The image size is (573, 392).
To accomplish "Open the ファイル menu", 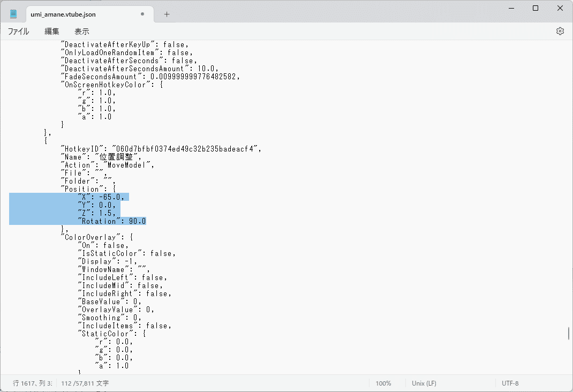I will click(18, 32).
